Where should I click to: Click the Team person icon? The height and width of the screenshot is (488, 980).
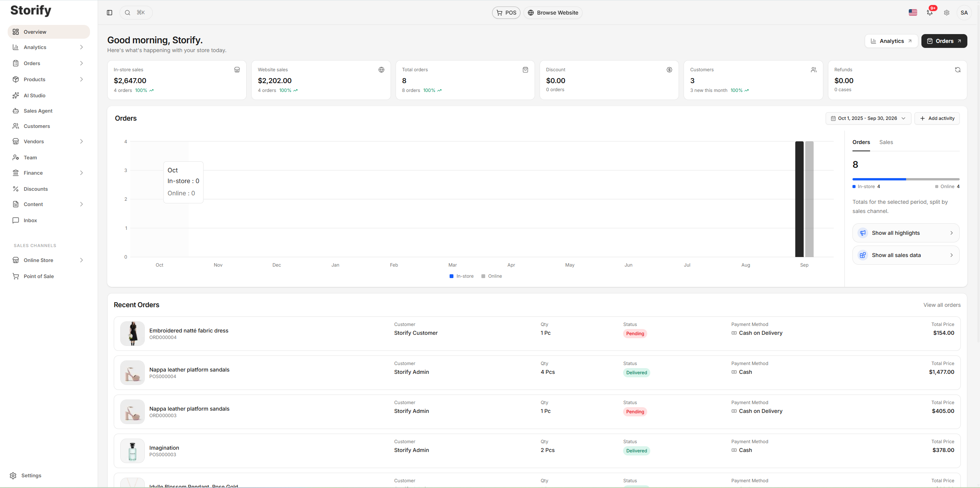pyautogui.click(x=16, y=157)
